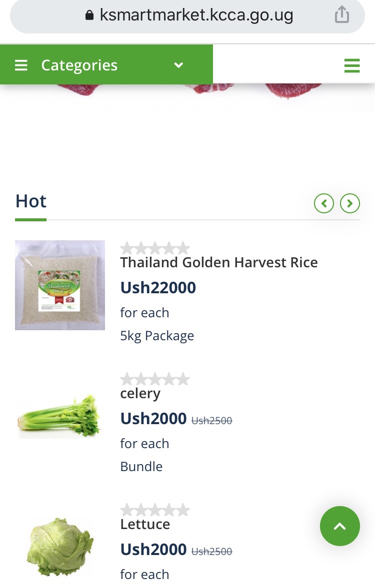The height and width of the screenshot is (588, 375).
Task: Rate celery using the star rating
Action: tap(155, 379)
